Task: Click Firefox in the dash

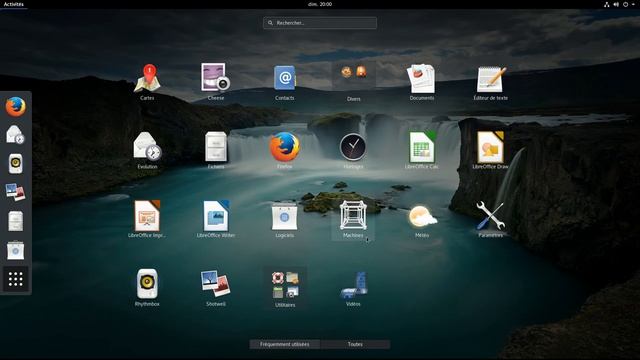Action: (x=16, y=107)
